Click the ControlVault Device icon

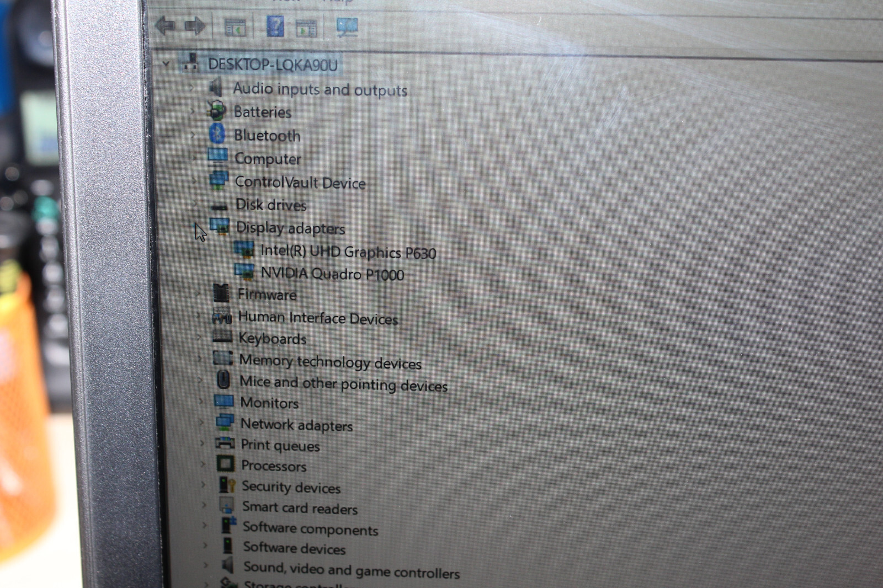219,180
